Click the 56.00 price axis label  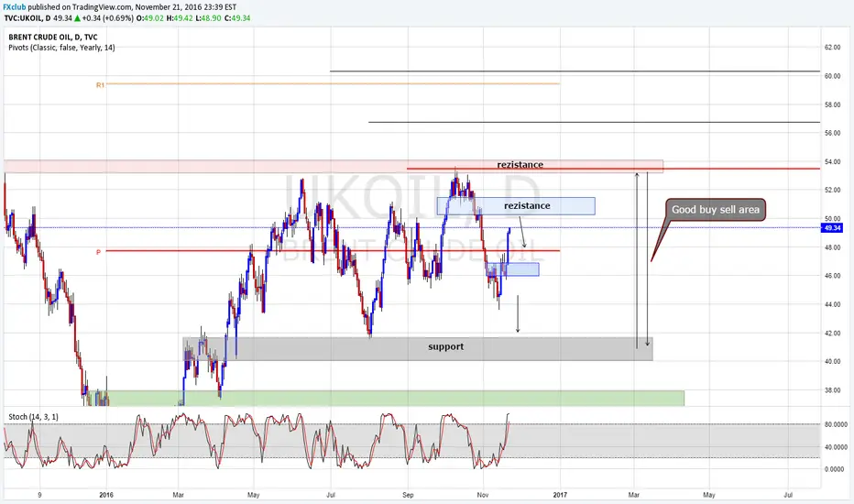pyautogui.click(x=832, y=133)
